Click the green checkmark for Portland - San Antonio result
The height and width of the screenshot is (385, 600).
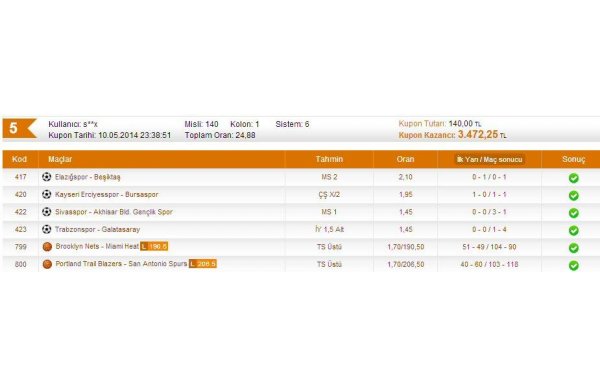point(574,265)
